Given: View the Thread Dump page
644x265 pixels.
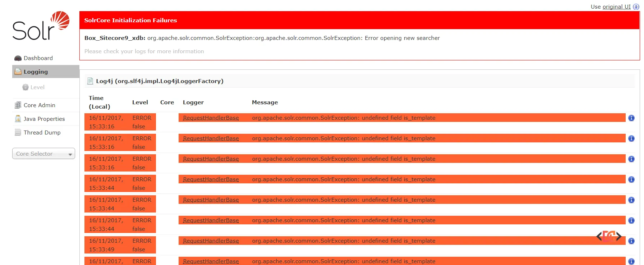Looking at the screenshot, I should (x=42, y=133).
